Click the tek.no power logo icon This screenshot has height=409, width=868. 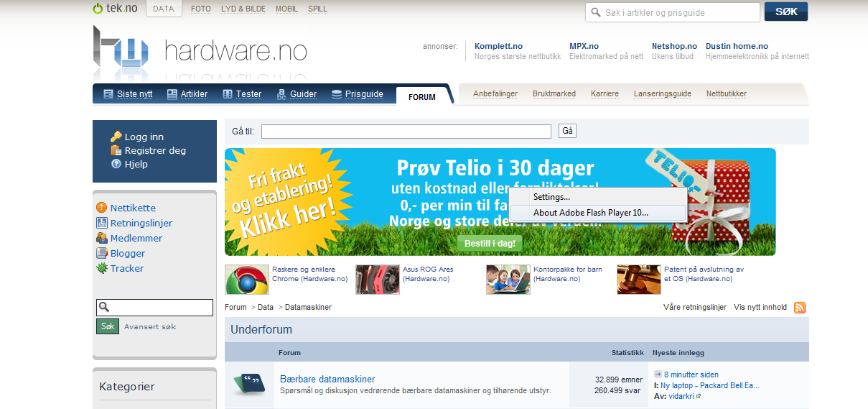click(98, 9)
